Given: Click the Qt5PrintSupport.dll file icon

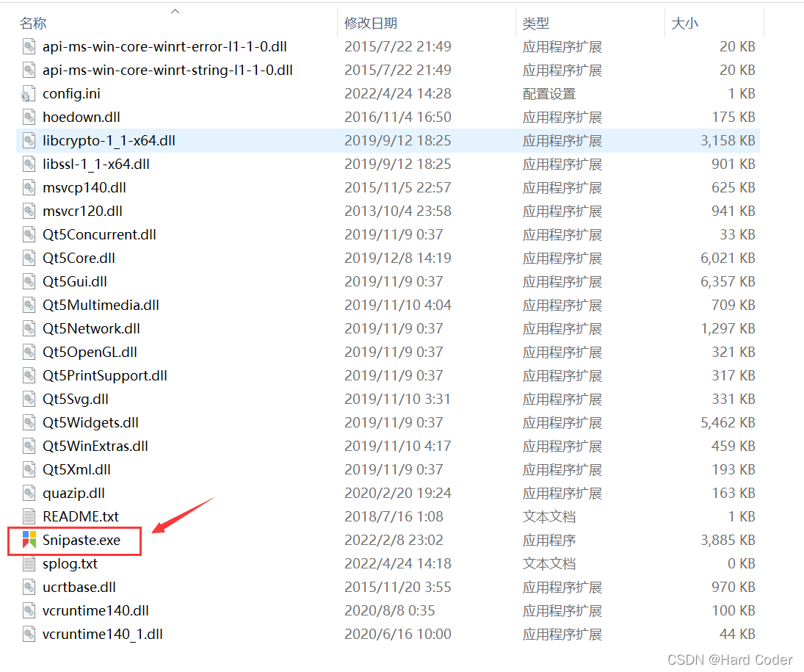Looking at the screenshot, I should point(29,376).
